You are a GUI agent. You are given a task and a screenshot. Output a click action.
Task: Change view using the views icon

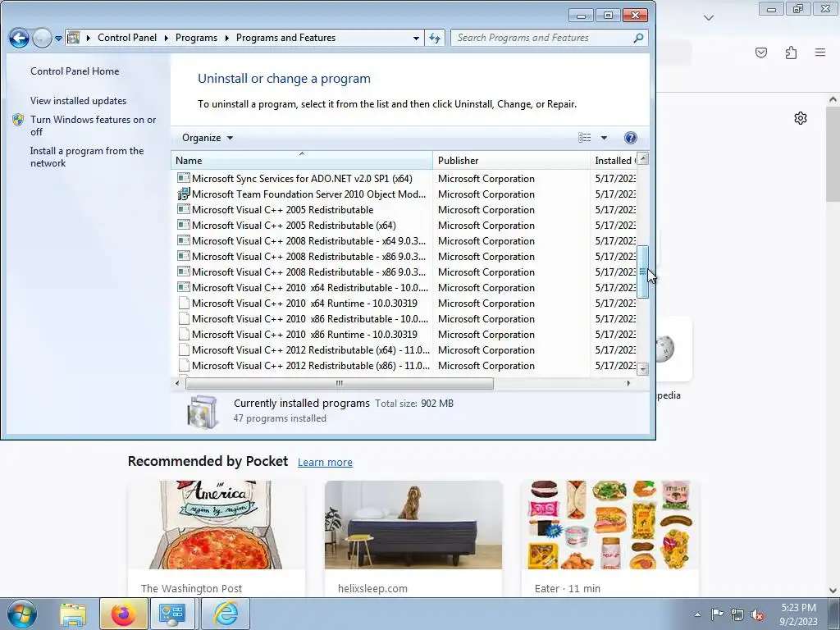[x=584, y=138]
